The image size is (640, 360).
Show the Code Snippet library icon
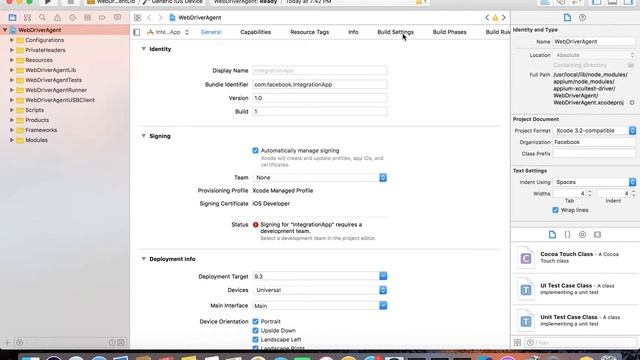[x=567, y=235]
